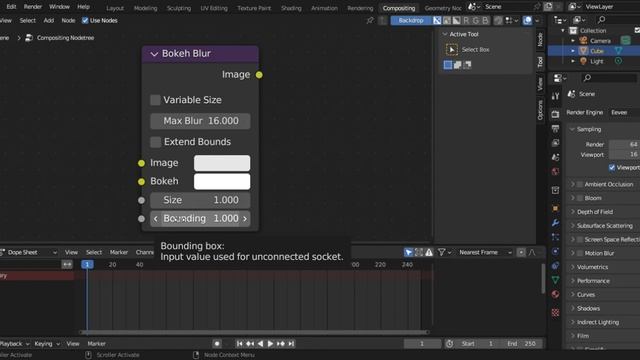Viewport: 640px width, 360px height.
Task: Toggle the Use Nodes checkbox
Action: point(85,20)
